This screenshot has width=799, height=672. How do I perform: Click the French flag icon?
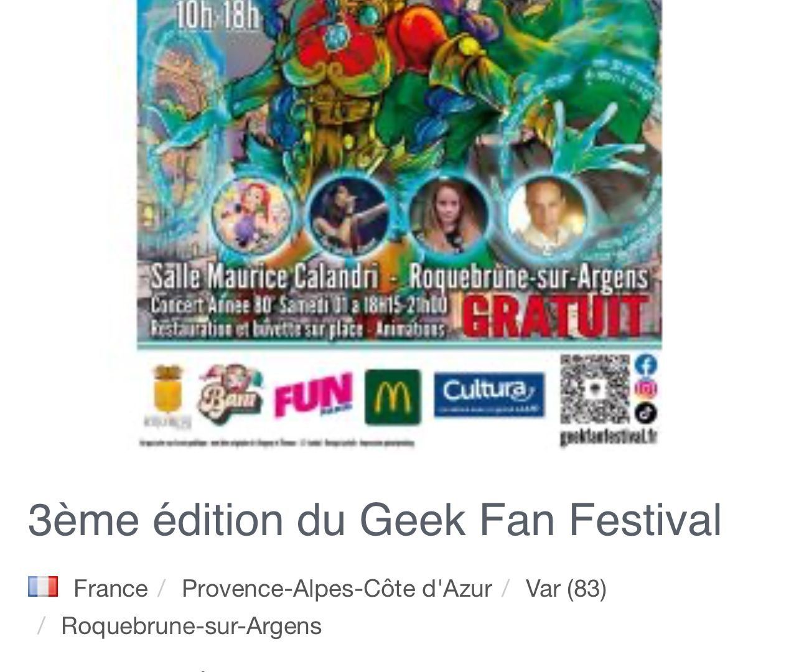(x=43, y=587)
